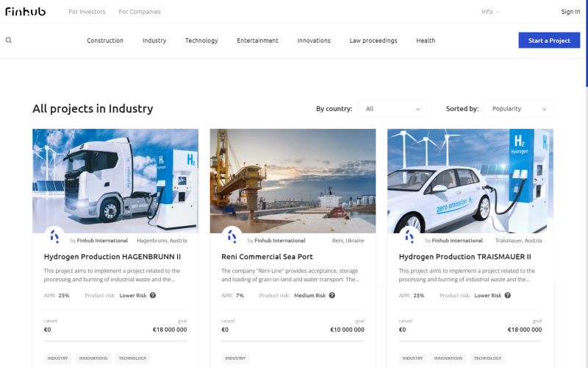The height and width of the screenshot is (368, 588).
Task: Click the APR 7% value
Action: click(x=240, y=296)
